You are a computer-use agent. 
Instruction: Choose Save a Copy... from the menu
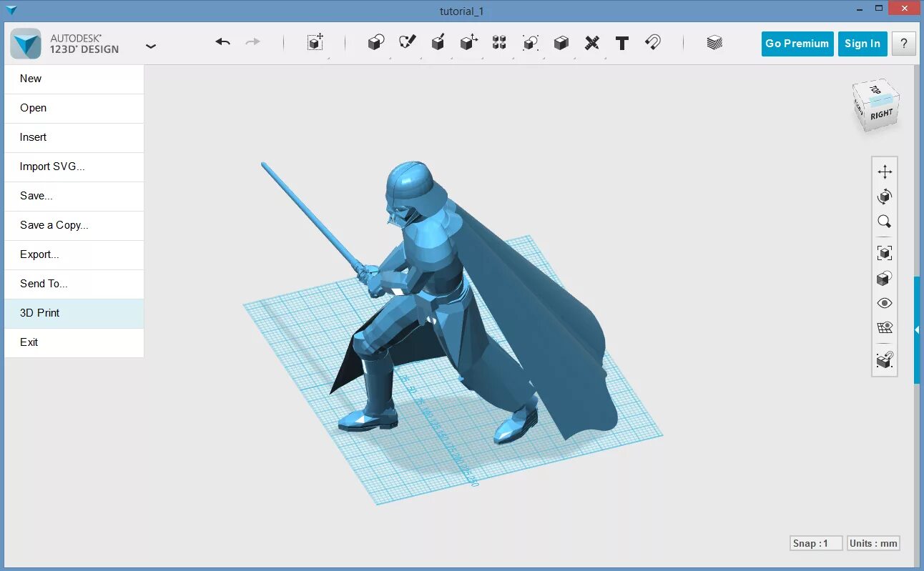coord(74,226)
